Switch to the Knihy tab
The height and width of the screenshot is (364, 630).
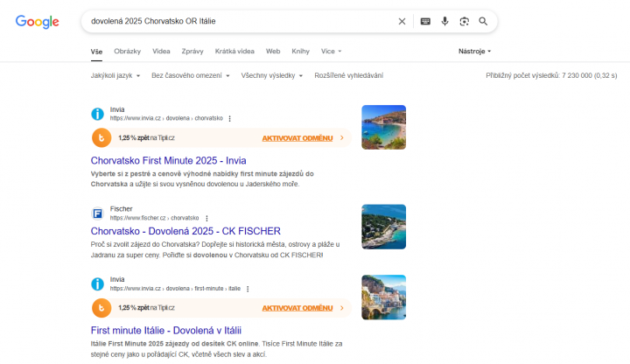300,52
